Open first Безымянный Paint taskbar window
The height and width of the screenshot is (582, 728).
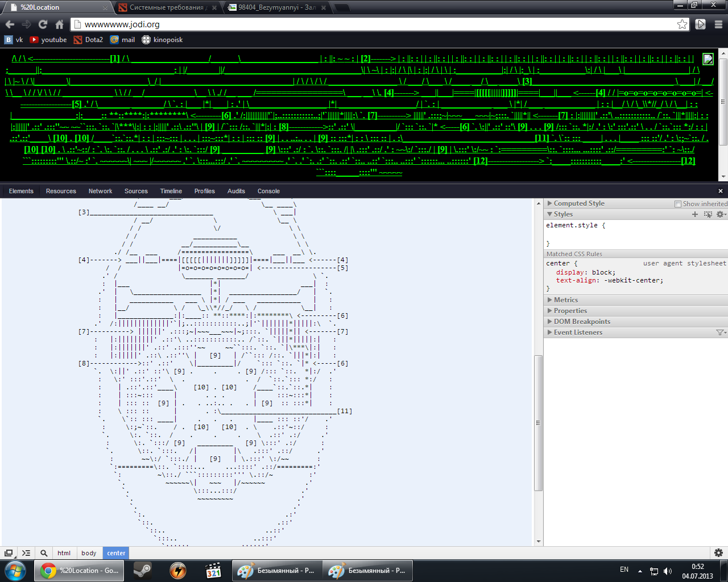pos(277,570)
